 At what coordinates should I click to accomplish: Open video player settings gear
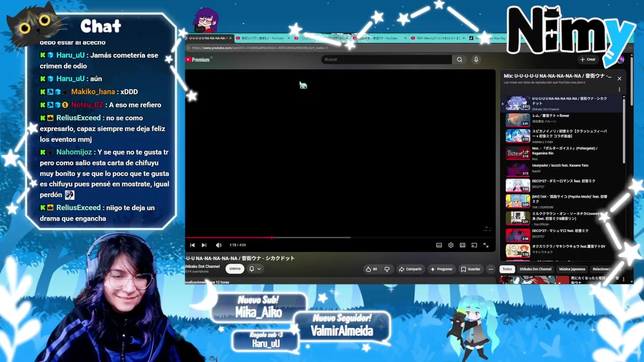coord(451,245)
